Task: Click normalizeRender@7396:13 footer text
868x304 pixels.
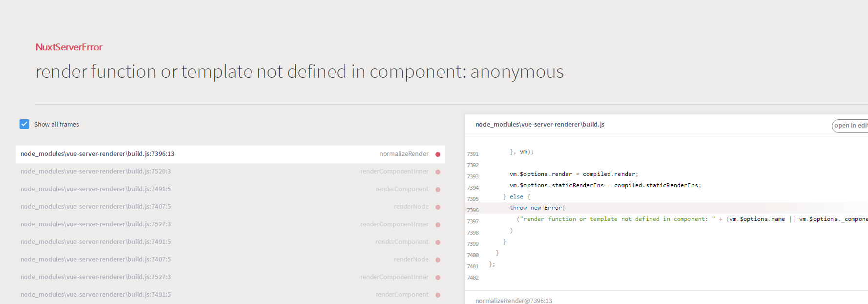Action: coord(514,301)
